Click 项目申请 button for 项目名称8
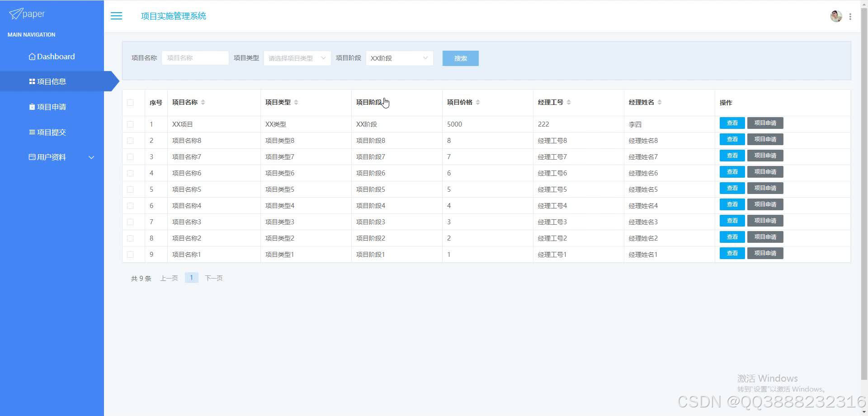The width and height of the screenshot is (868, 416). [765, 139]
